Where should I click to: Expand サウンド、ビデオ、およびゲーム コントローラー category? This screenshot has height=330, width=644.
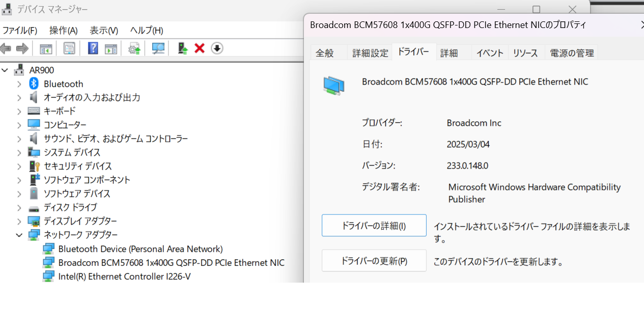[x=19, y=139]
